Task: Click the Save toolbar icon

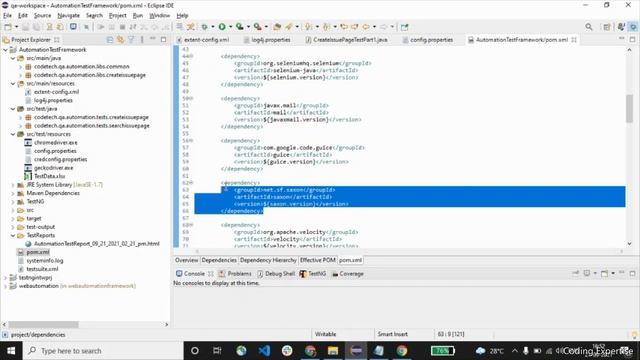Action: click(x=25, y=27)
